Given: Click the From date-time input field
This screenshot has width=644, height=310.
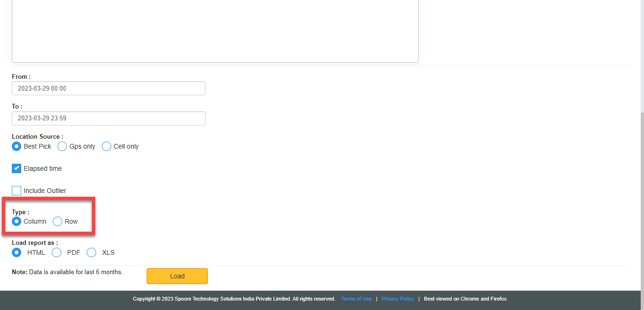Looking at the screenshot, I should click(108, 88).
